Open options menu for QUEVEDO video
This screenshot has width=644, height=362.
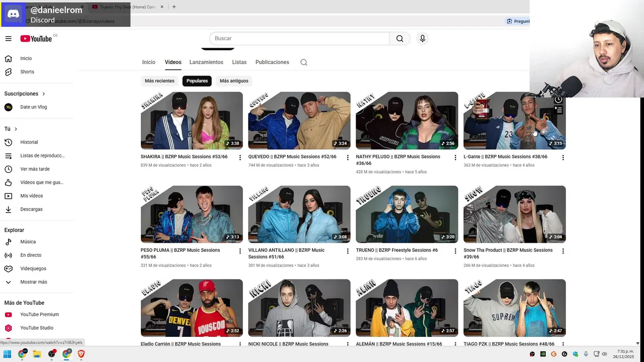pyautogui.click(x=348, y=157)
